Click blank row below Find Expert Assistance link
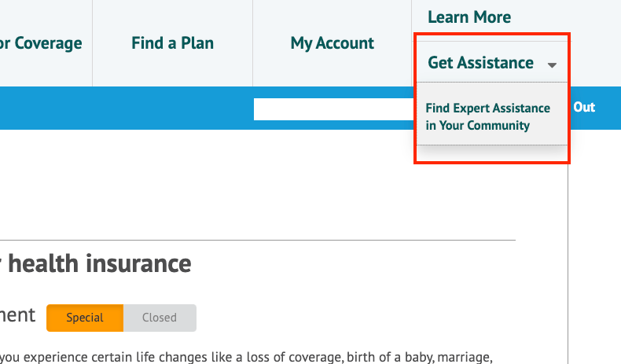 pyautogui.click(x=492, y=153)
